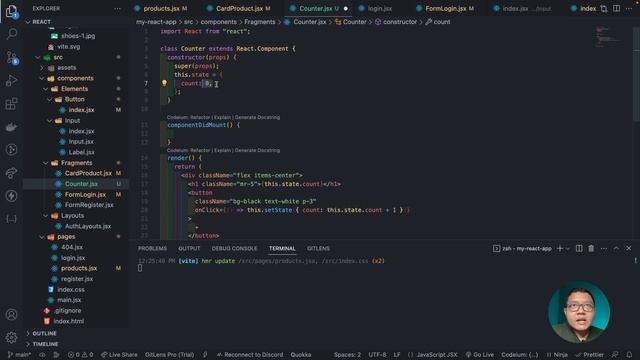Collapse the Fragments folder
The image size is (640, 360).
[46, 163]
